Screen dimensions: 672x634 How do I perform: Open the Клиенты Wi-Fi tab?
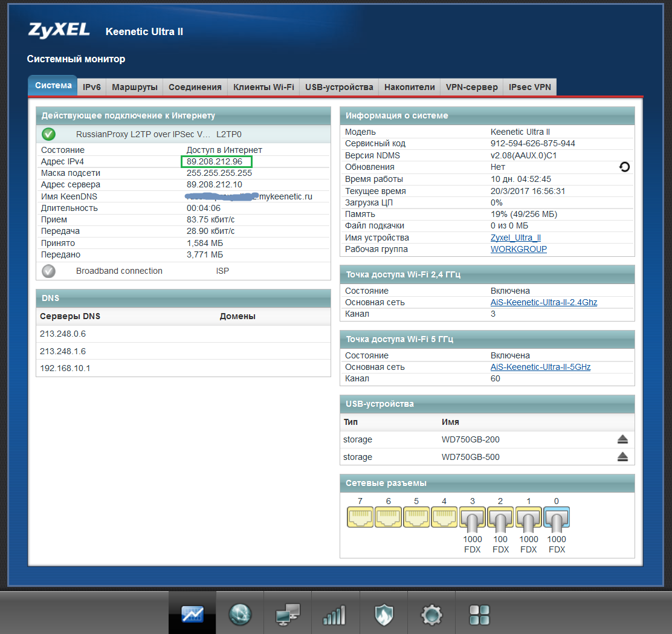point(263,87)
